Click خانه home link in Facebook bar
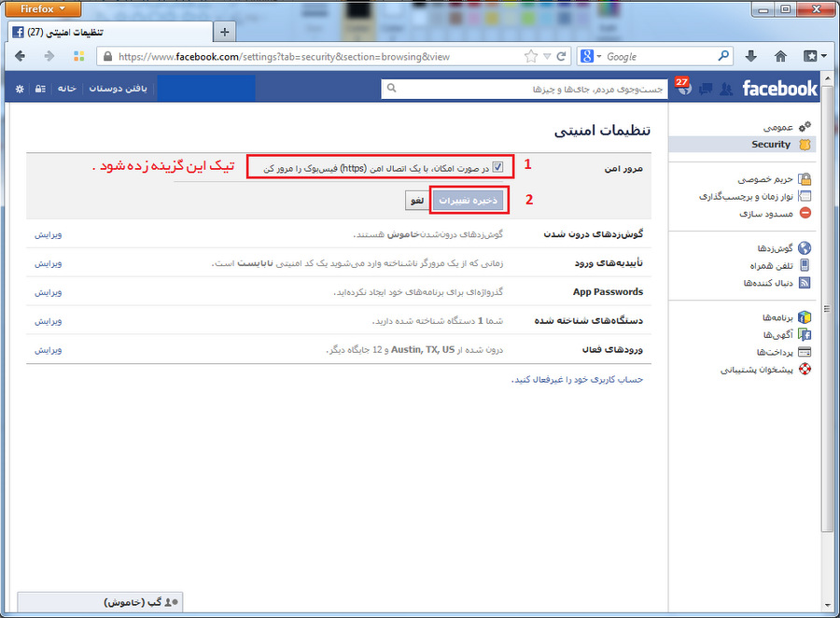The height and width of the screenshot is (618, 840). [67, 89]
